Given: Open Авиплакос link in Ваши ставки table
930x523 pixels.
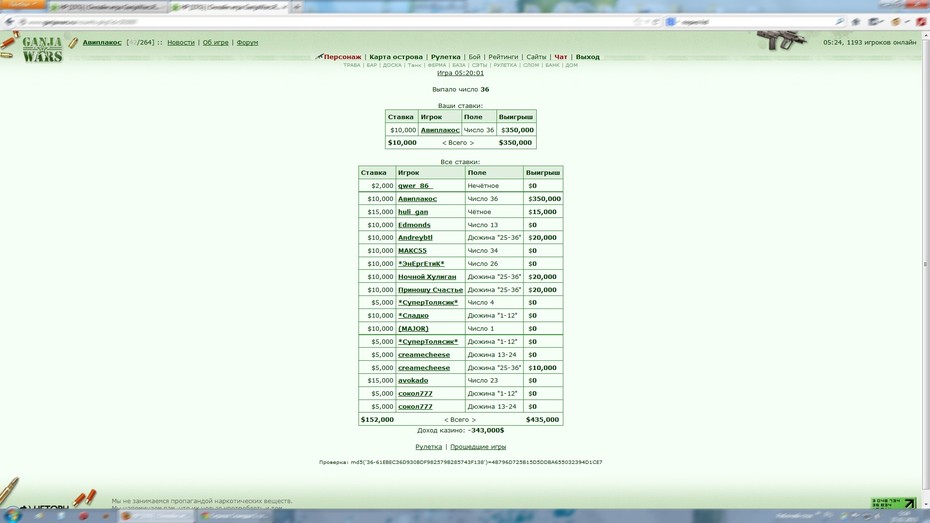Looking at the screenshot, I should 440,130.
